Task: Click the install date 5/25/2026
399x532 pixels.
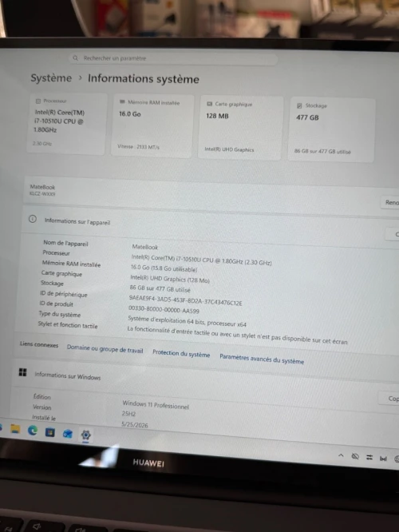Action: pos(135,424)
